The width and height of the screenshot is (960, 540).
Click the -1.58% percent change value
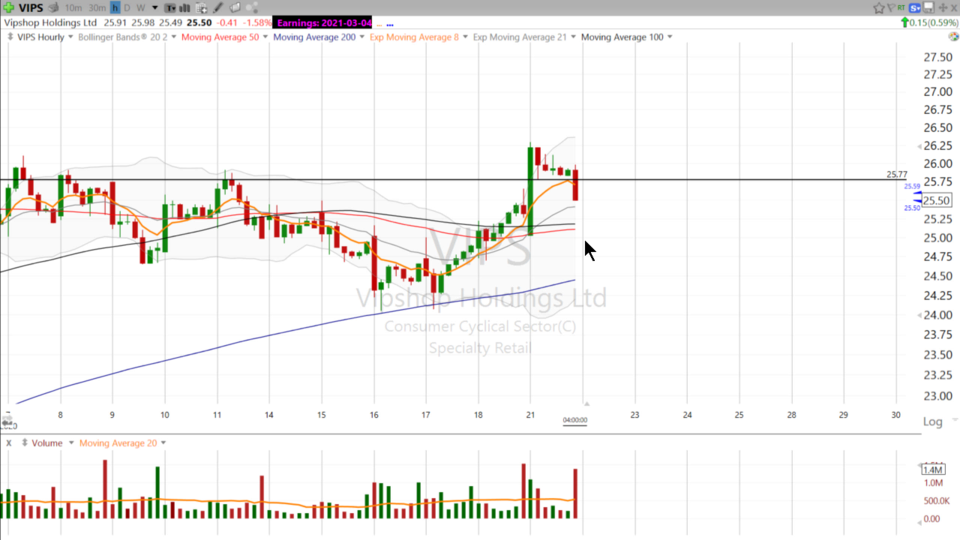[x=257, y=23]
